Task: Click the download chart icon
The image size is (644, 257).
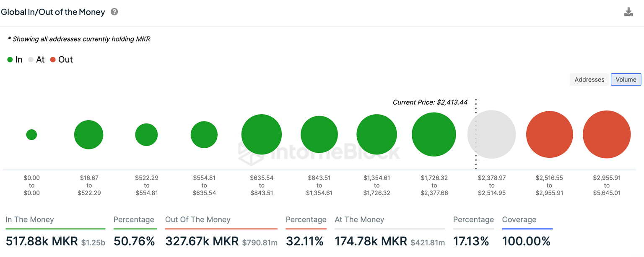Action: point(628,12)
